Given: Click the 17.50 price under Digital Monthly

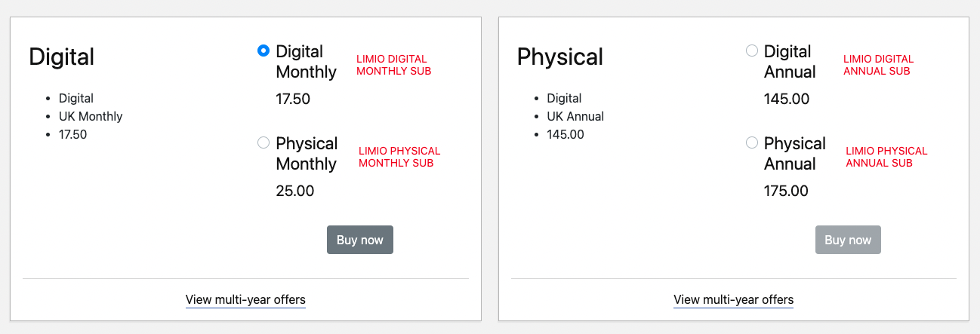Looking at the screenshot, I should coord(293,99).
